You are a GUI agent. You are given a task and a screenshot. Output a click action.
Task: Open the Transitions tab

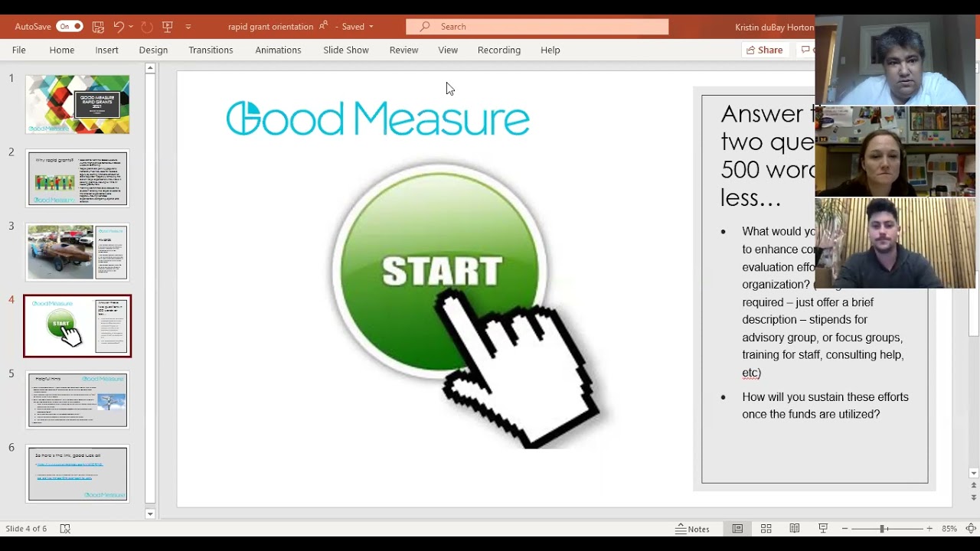211,50
